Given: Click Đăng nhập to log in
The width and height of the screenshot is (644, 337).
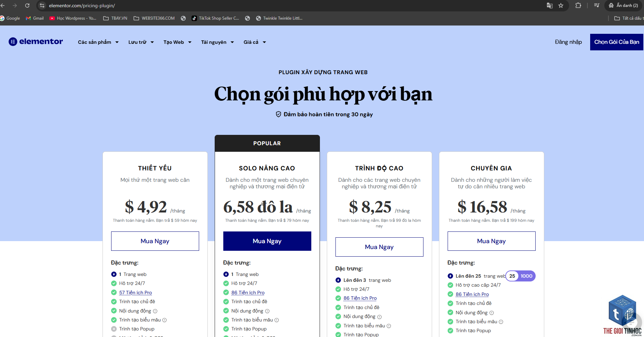Looking at the screenshot, I should click(568, 42).
